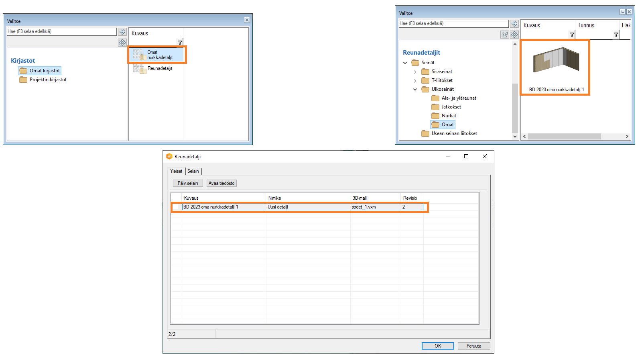Screen dimensions: 644x356
Task: Switch to the Yleiset tab
Action: click(x=176, y=171)
